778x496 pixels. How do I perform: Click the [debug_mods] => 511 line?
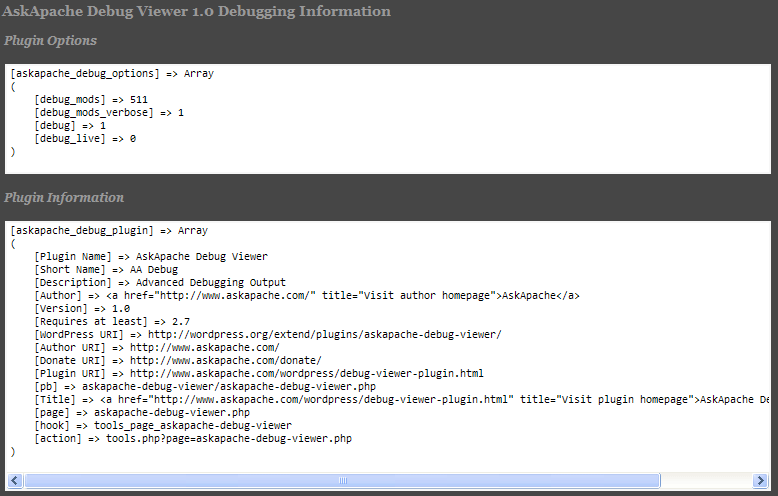click(x=85, y=100)
